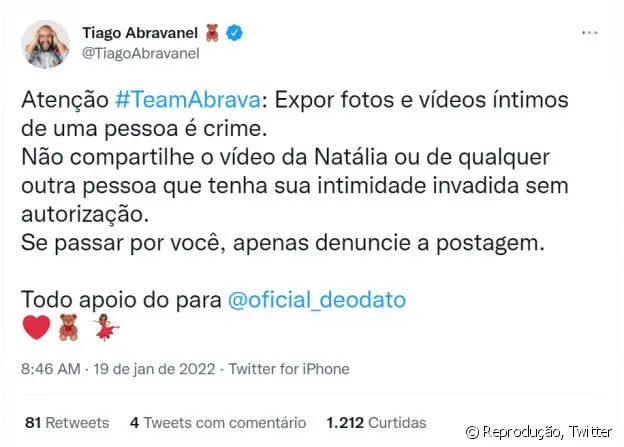This screenshot has height=447, width=624.
Task: Click the 19 de jan de 2022 date
Action: pos(154,369)
